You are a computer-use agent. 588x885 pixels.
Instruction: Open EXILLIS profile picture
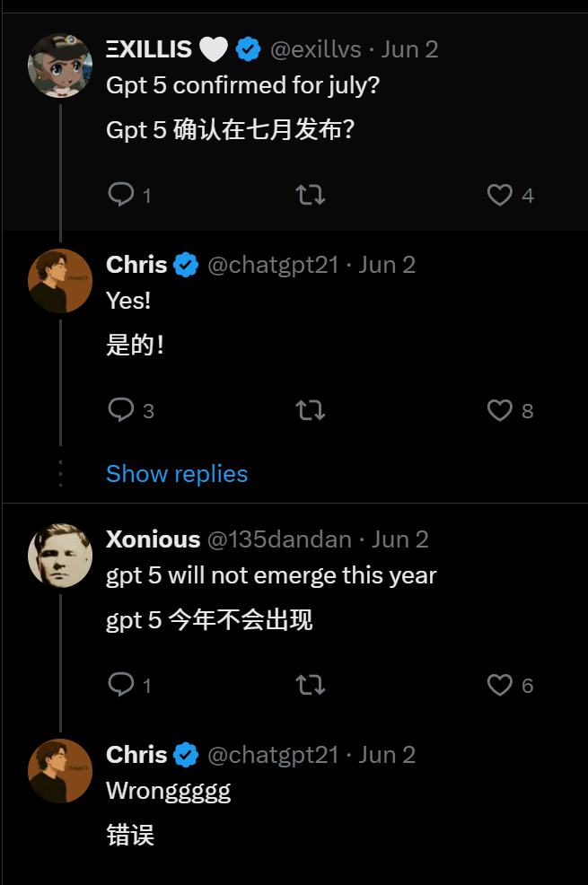[60, 66]
